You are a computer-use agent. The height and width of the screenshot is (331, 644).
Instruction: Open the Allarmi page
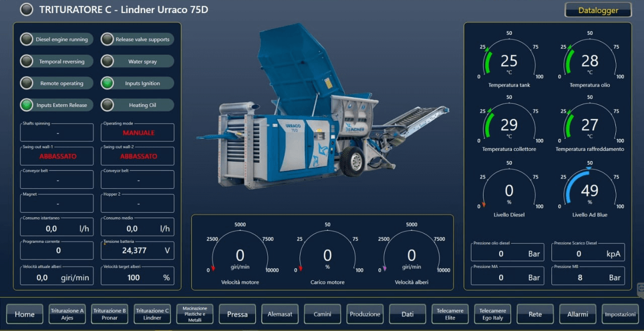pos(578,314)
